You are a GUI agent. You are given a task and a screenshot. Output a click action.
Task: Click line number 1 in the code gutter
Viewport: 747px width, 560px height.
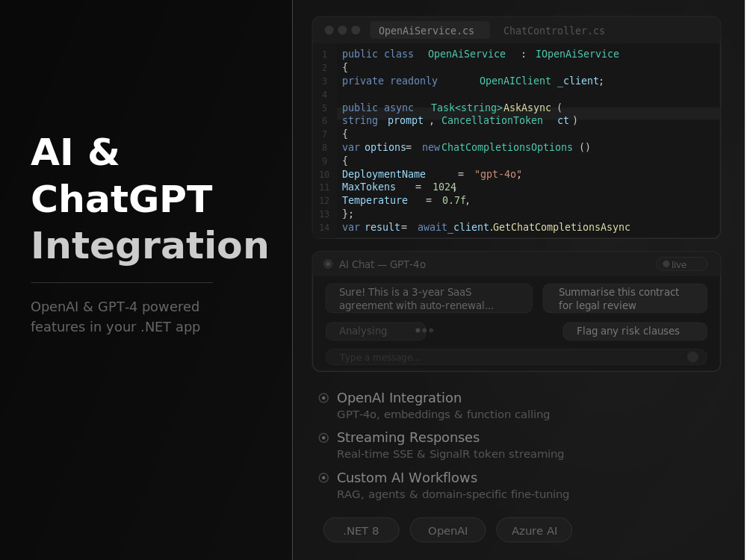[x=324, y=55]
